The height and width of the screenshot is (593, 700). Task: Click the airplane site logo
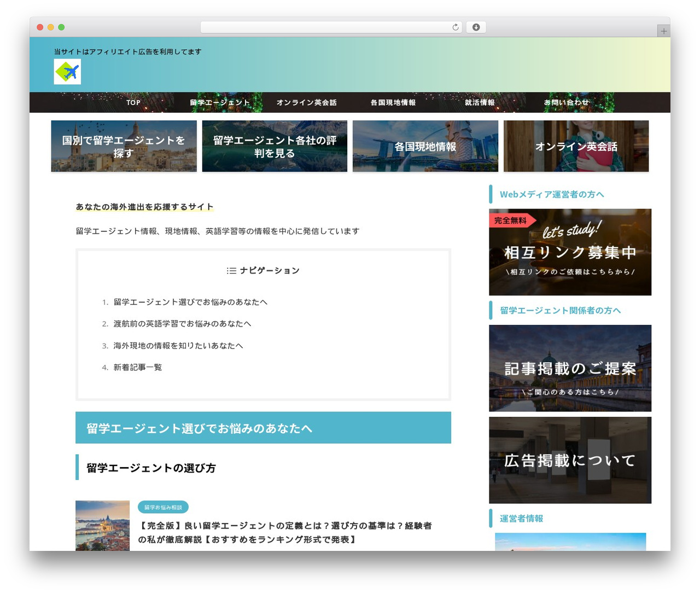(67, 72)
